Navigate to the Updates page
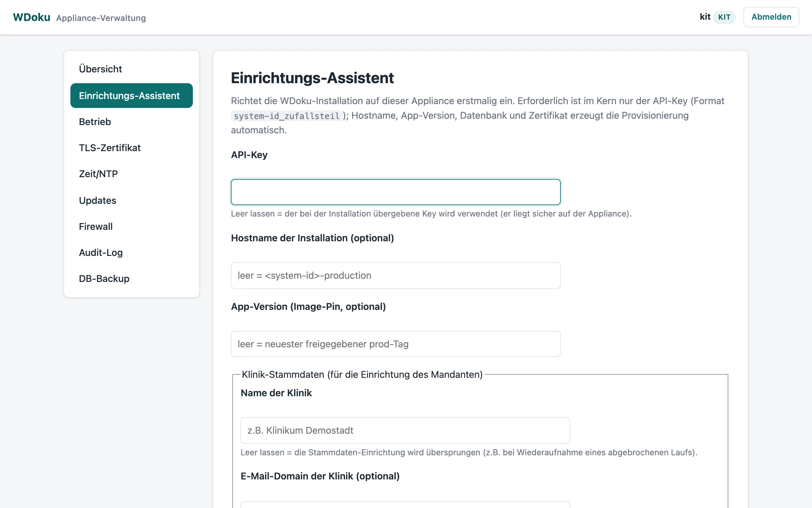This screenshot has width=812, height=508. (x=131, y=200)
